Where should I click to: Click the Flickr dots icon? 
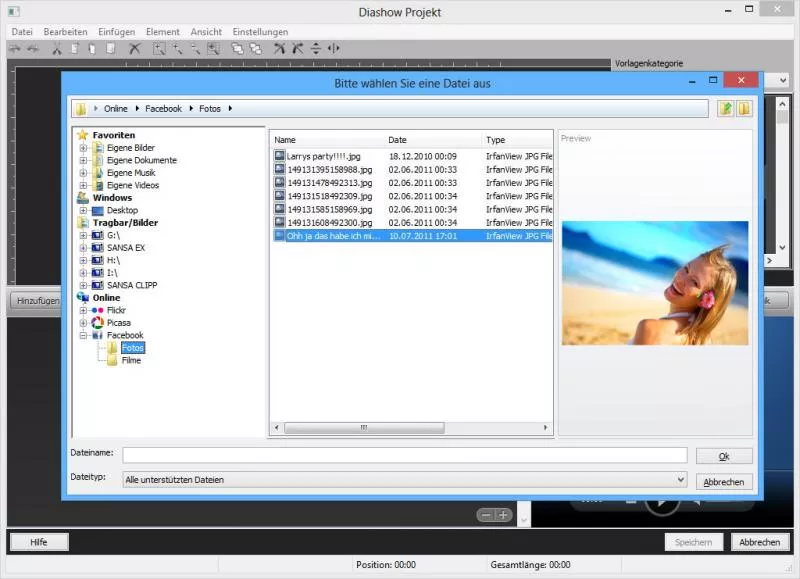pos(97,310)
